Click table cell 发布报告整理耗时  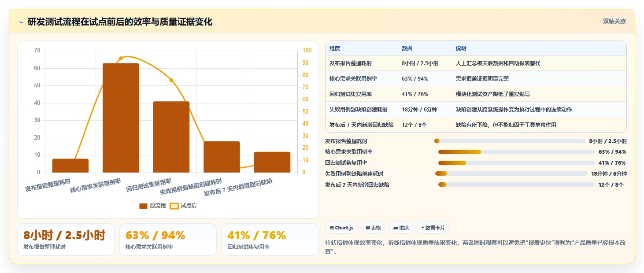[351, 63]
